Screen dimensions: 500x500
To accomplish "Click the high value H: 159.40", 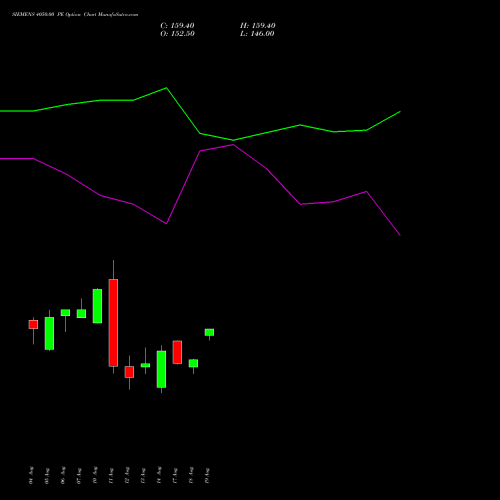I will coord(258,26).
